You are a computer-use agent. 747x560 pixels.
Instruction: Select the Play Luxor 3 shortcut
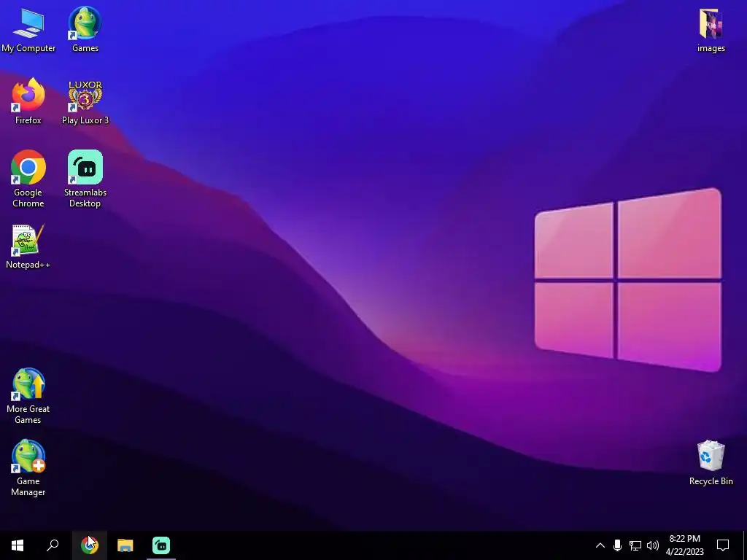tap(85, 101)
